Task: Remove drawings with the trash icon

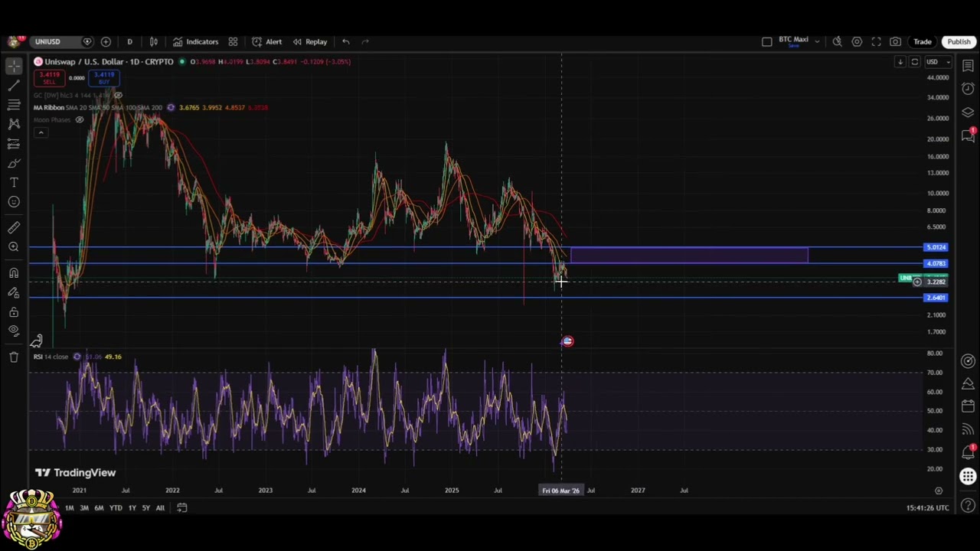Action: [x=14, y=357]
